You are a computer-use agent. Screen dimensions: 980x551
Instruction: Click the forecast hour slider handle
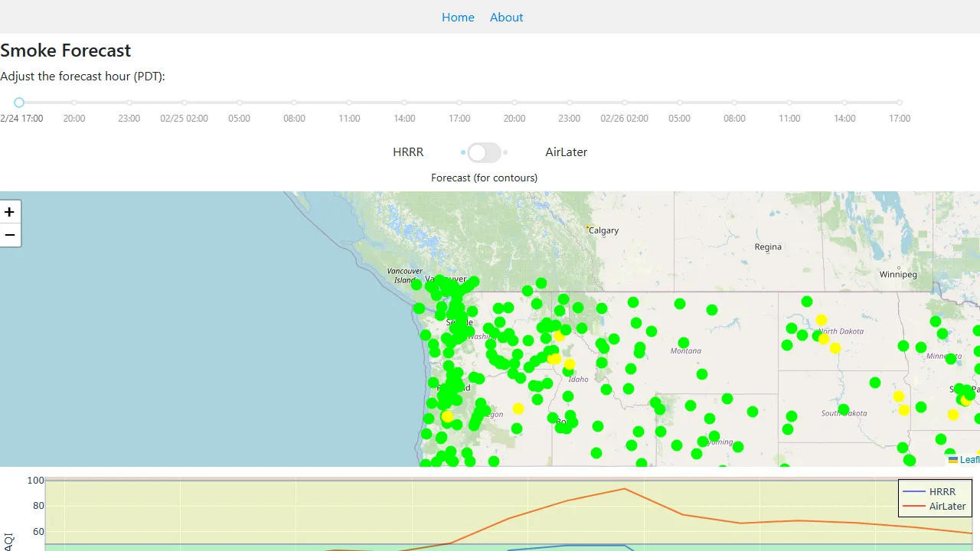point(19,102)
